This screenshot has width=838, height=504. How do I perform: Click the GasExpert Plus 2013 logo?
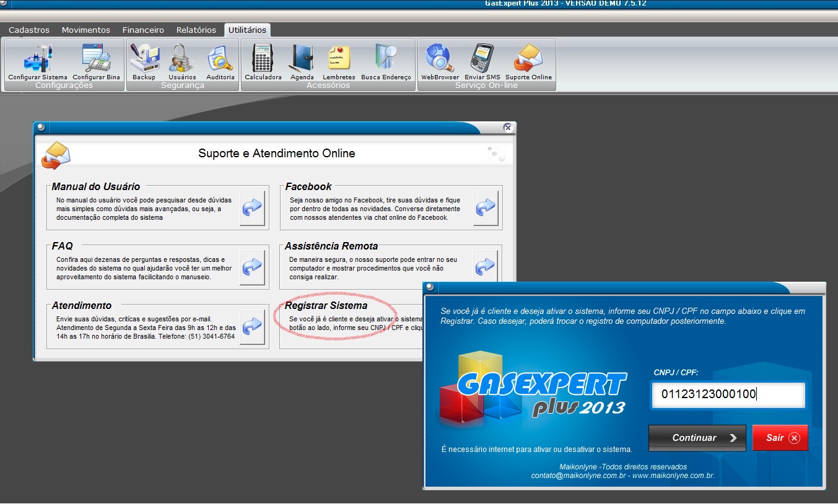533,390
